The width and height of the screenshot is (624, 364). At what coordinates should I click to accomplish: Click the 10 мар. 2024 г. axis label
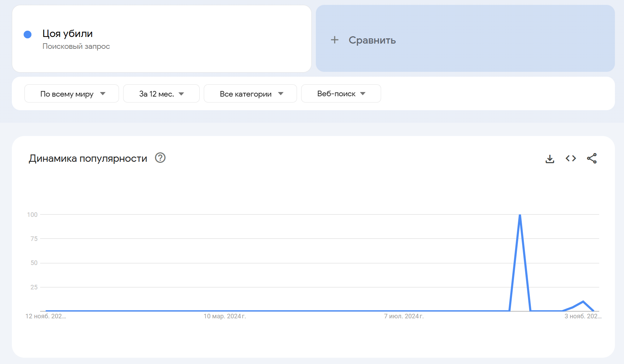[225, 316]
